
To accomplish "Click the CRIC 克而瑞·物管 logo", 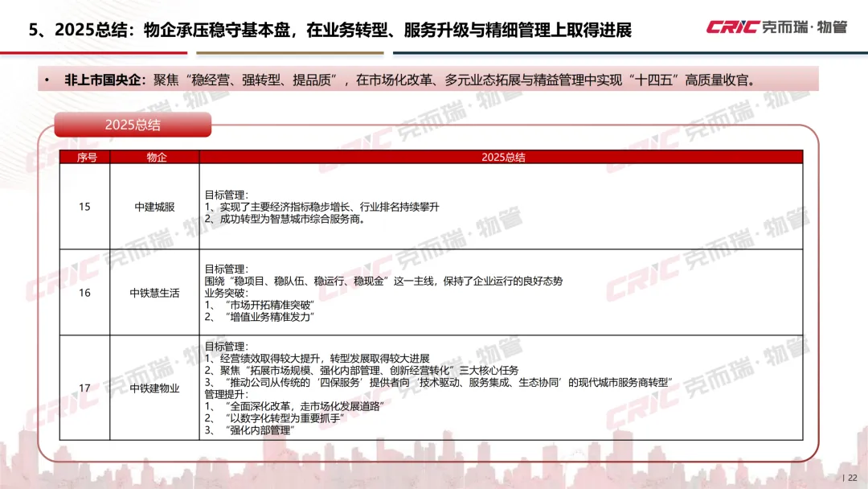I will pyautogui.click(x=776, y=27).
